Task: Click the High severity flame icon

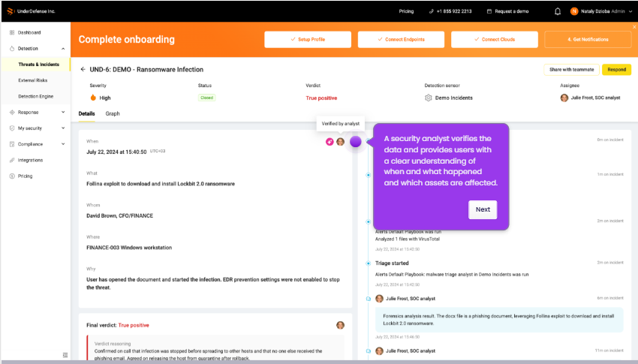Action: [x=93, y=98]
